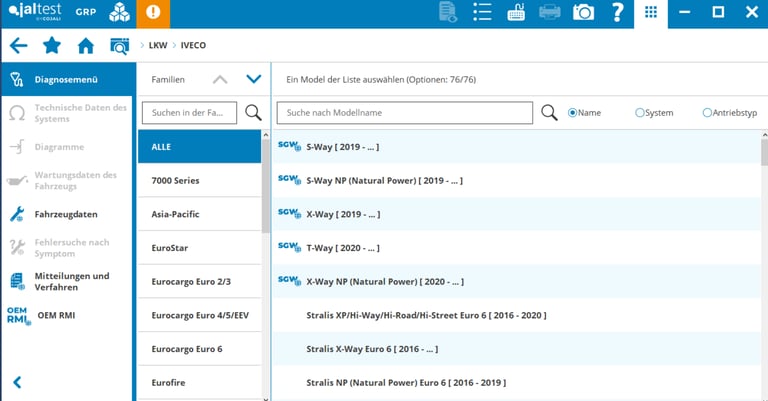Select Eurocargo Euro 6 family
Viewport: 768px width, 401px height.
200,349
